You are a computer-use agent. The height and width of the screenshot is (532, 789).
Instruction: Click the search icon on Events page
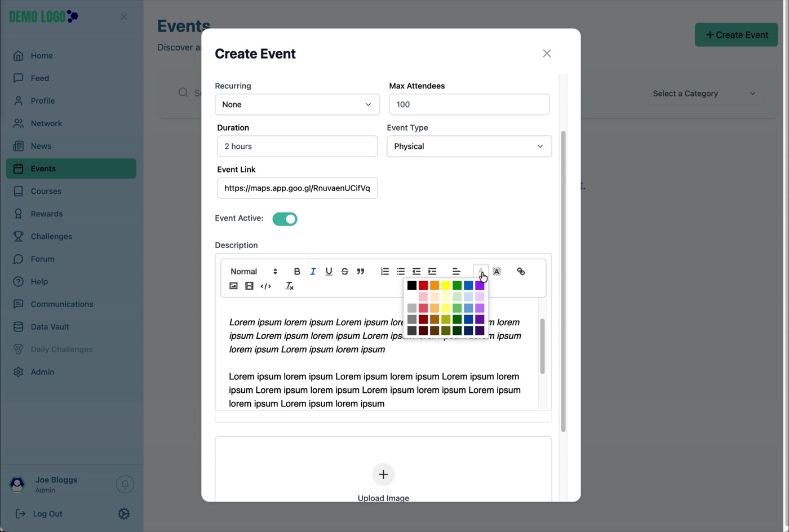183,92
